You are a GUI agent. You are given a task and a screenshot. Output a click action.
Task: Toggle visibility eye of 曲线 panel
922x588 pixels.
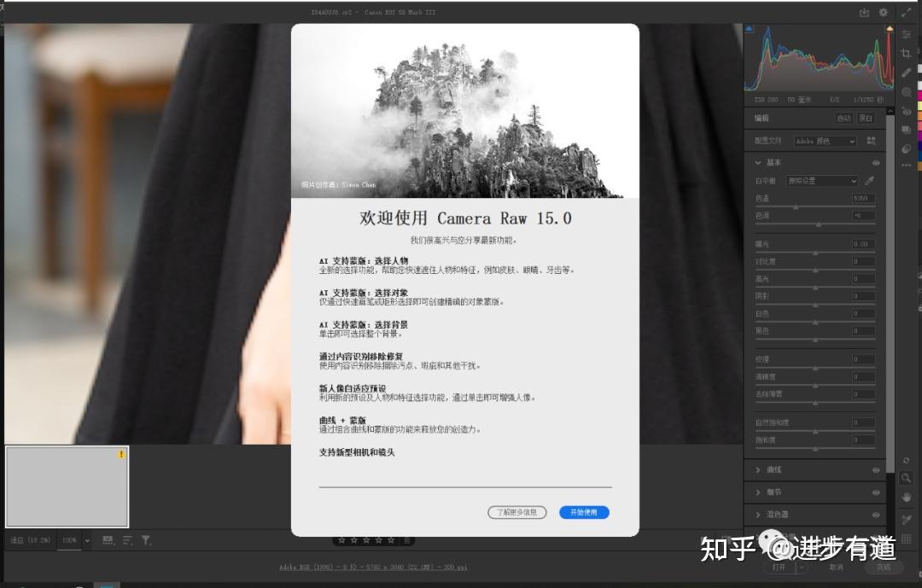tap(876, 470)
